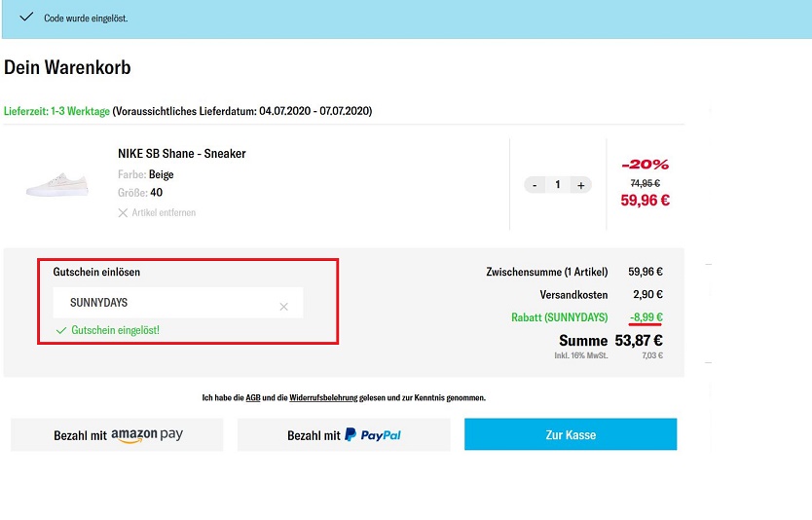Pay with the Amazon Pay button
Image resolution: width=812 pixels, height=520 pixels.
click(x=117, y=434)
